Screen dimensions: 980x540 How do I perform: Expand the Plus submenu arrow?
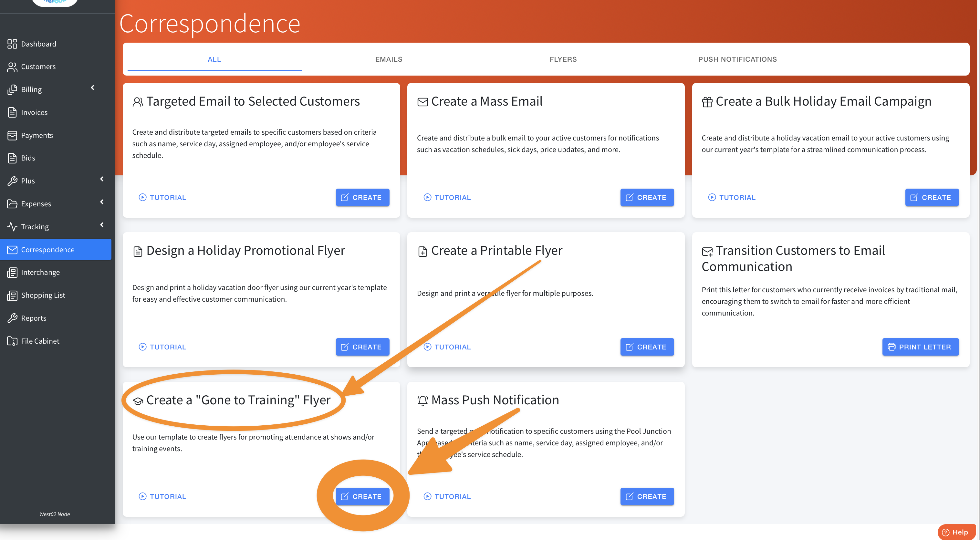point(101,179)
